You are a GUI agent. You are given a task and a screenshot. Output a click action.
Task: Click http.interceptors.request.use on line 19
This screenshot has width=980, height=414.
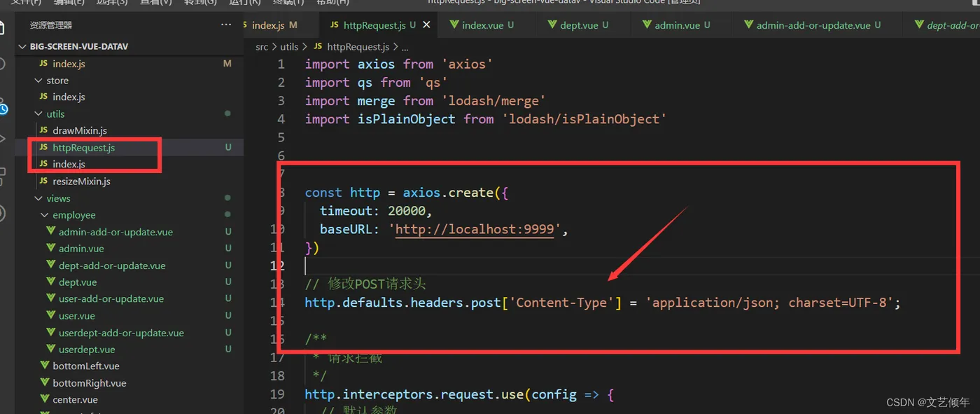point(414,394)
